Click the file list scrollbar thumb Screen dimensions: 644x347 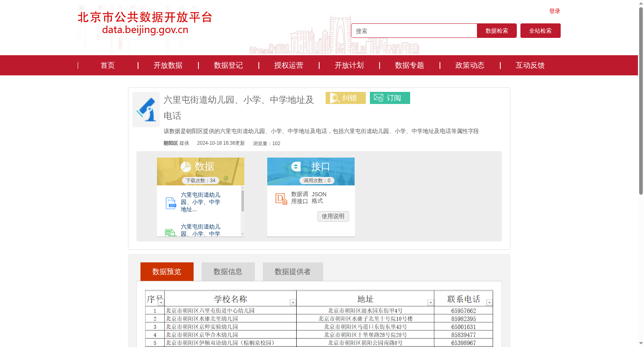(243, 201)
